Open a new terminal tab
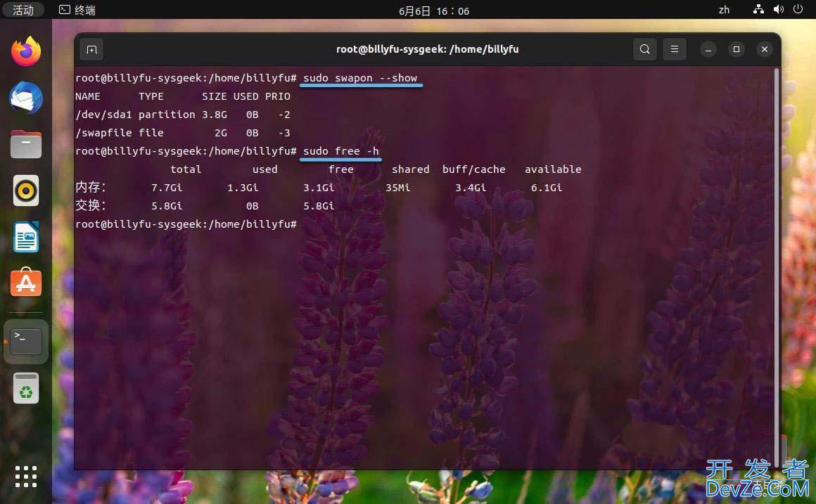Screen dimensions: 816x504 pyautogui.click(x=91, y=49)
